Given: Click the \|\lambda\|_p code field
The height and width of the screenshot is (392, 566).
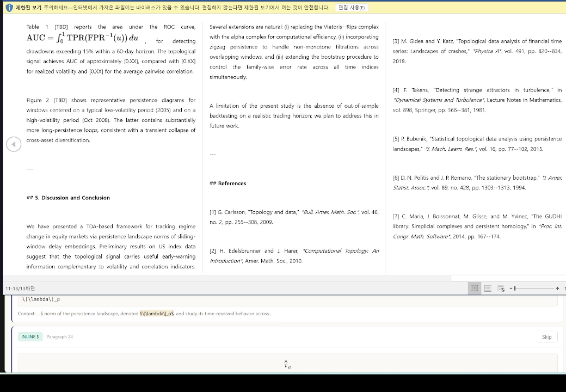Looking at the screenshot, I should point(288,299).
